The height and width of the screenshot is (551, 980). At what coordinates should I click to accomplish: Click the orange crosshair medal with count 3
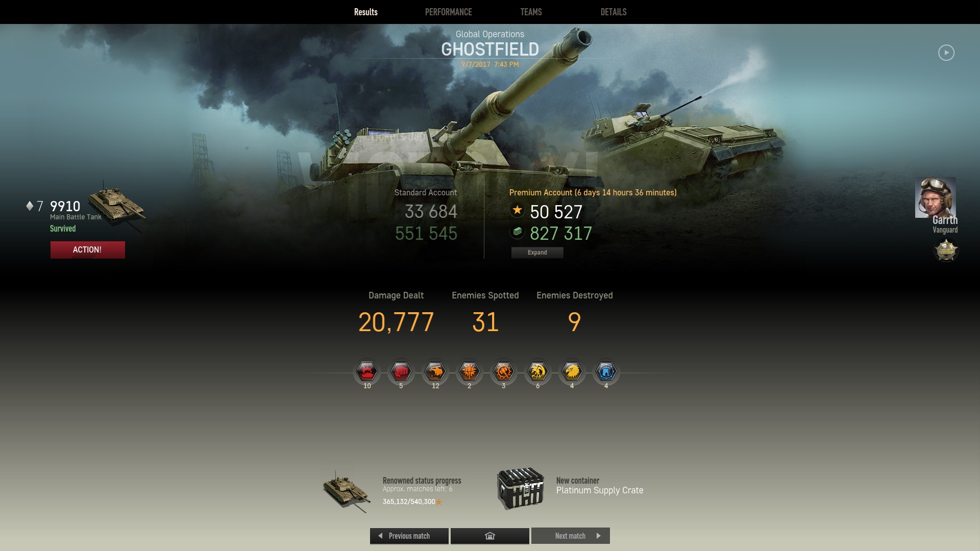(504, 372)
